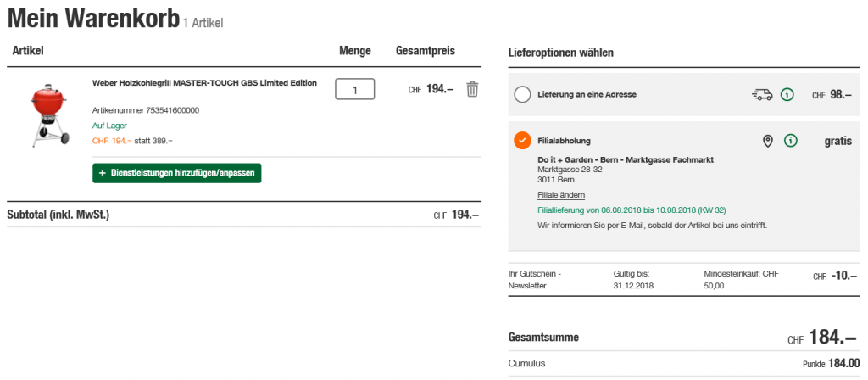This screenshot has width=868, height=380.
Task: Click the Artikelnummer 753541600000 text
Action: 146,110
